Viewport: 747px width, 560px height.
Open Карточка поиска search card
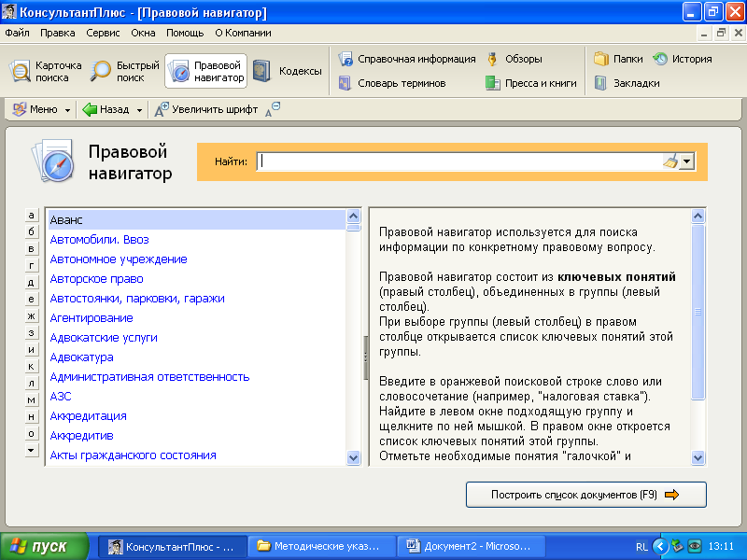pyautogui.click(x=46, y=72)
